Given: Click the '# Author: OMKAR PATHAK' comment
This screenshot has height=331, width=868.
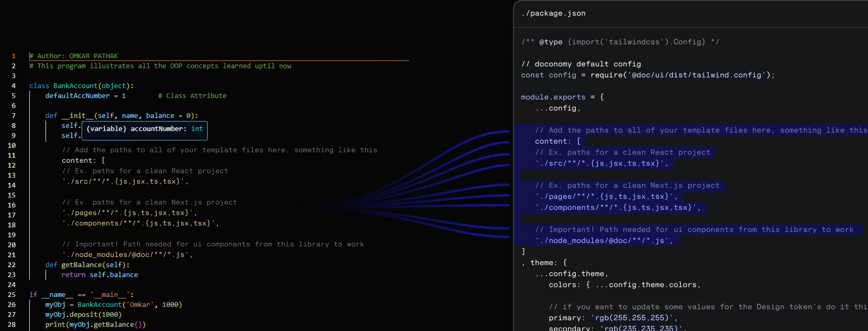Looking at the screenshot, I should pos(73,56).
